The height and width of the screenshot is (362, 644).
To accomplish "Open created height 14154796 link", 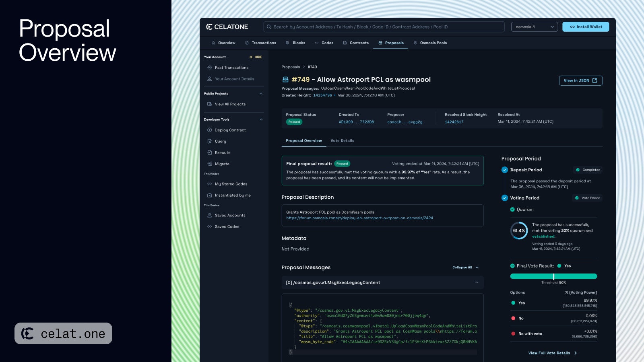I will pos(322,95).
